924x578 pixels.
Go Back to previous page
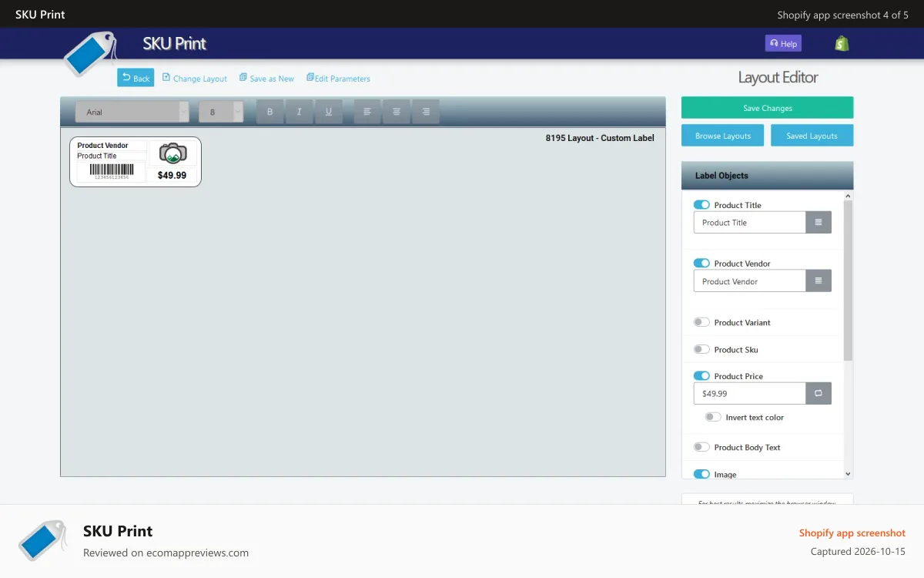tap(136, 78)
